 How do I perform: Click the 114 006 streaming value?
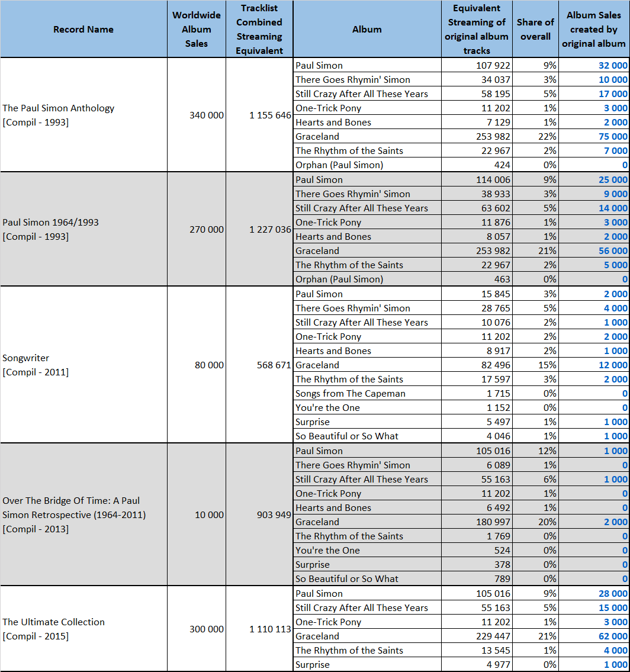(477, 179)
